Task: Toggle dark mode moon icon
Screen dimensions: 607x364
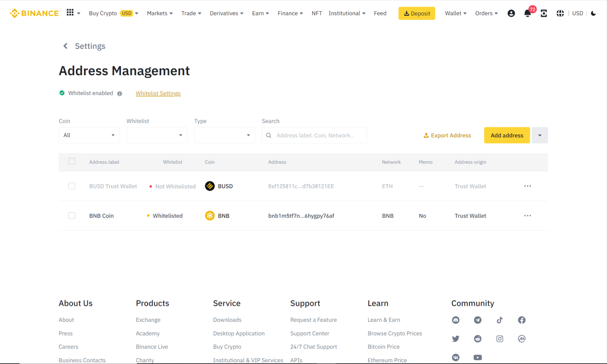Action: [593, 13]
